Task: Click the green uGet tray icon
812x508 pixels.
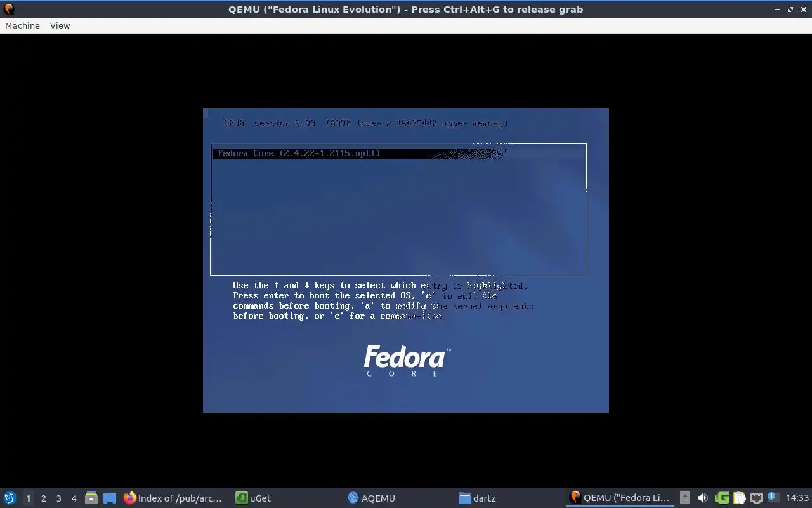Action: 721,498
